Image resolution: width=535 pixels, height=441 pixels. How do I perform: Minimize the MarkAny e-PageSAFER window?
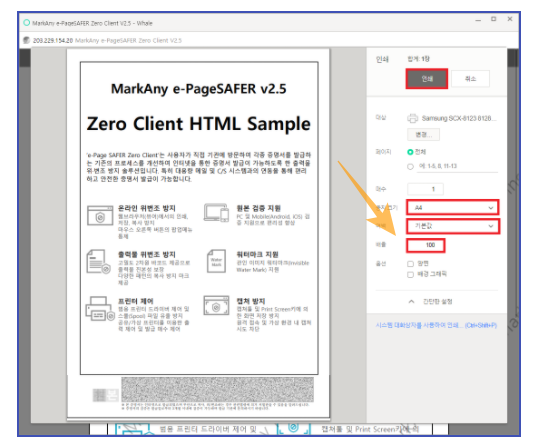tap(478, 20)
